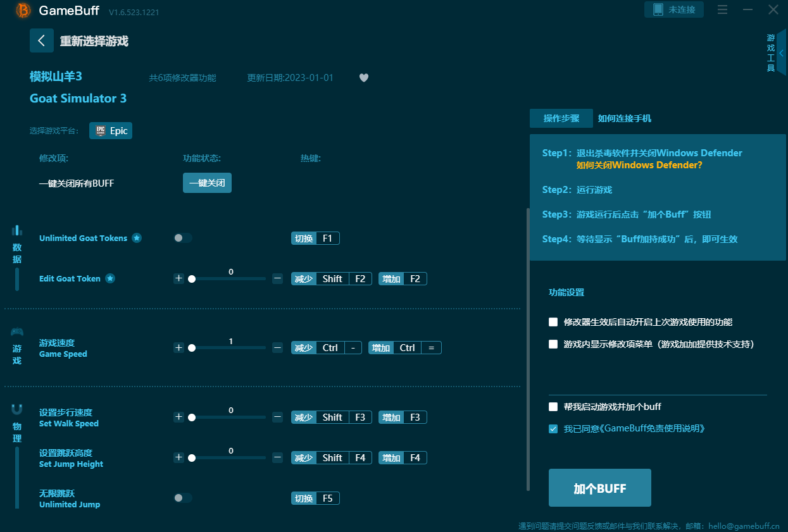
Task: Click the hello@gamebuff.cn email text
Action: (744, 526)
